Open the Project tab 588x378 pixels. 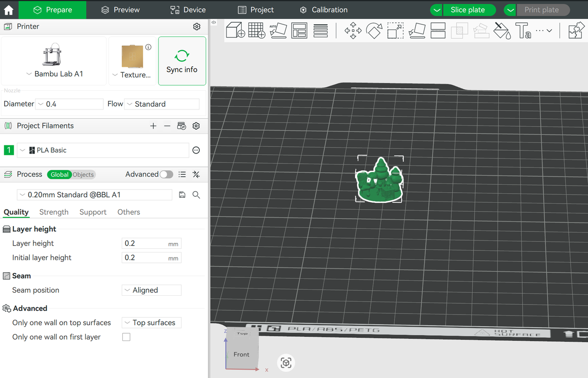[256, 10]
